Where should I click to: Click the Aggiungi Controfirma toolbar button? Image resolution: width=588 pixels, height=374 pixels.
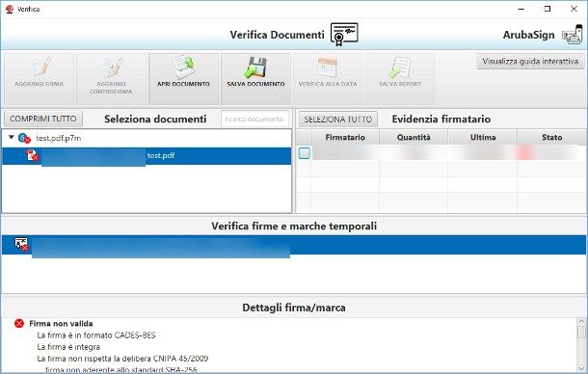(x=111, y=79)
